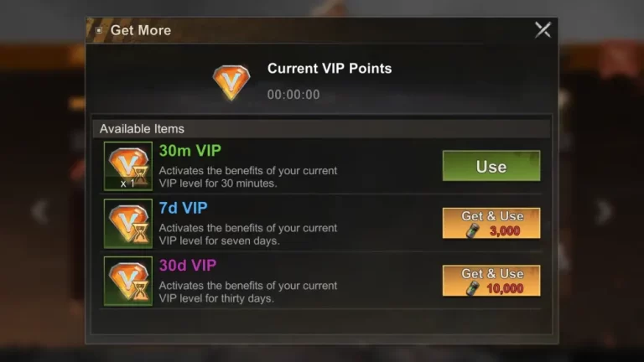
Task: Click the Get More dialog title
Action: pos(141,30)
